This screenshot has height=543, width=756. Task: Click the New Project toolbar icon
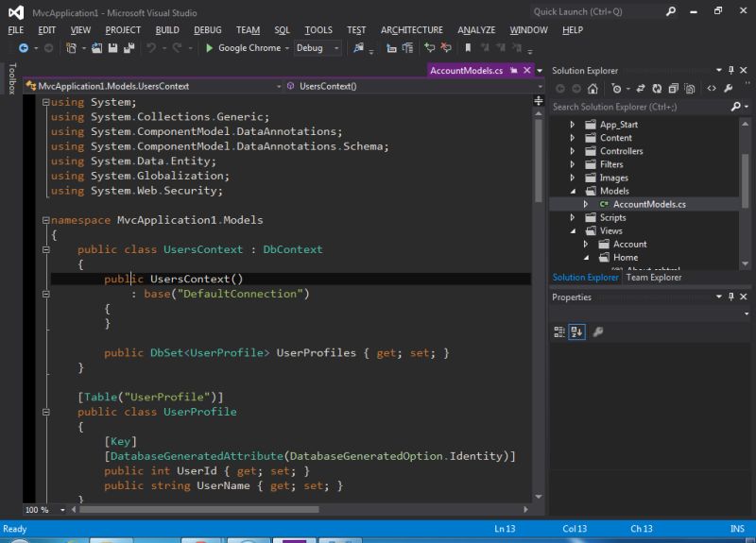click(x=72, y=48)
